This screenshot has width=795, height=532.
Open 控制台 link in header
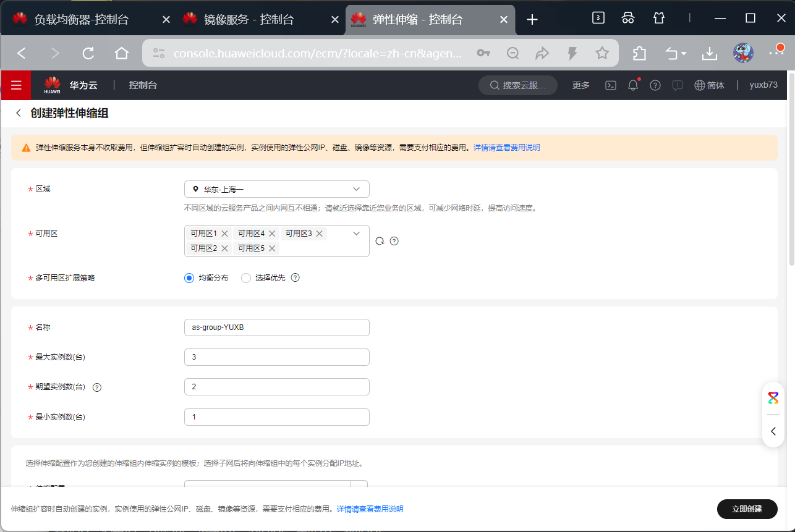tap(143, 85)
